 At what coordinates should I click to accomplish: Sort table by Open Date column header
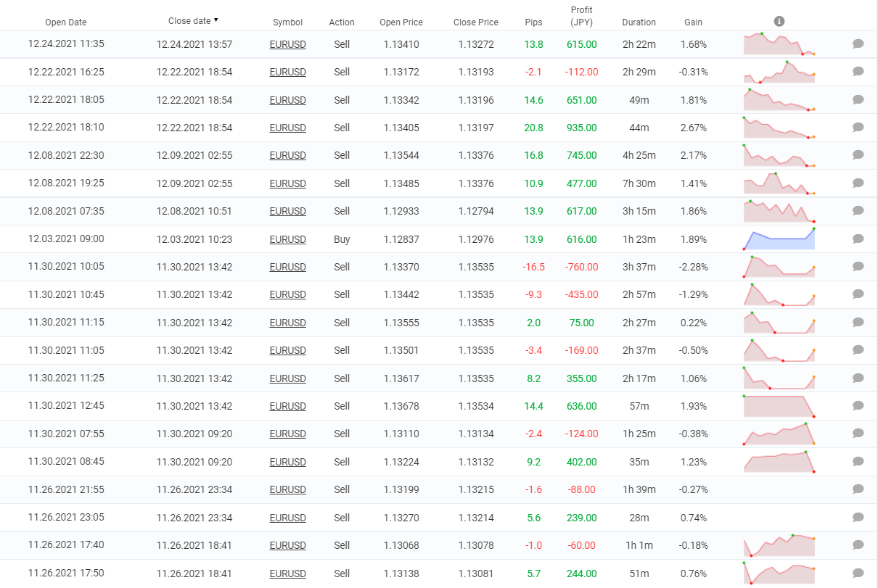[66, 22]
